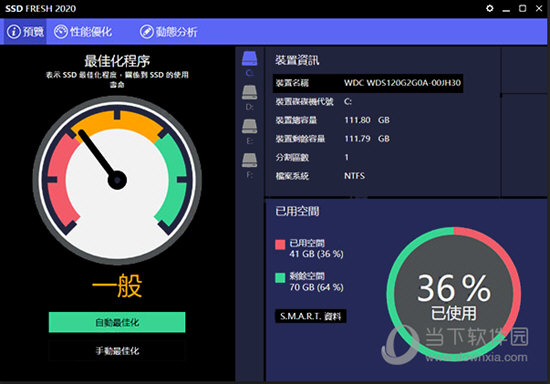Click remaining capacity value 111.79 GB

click(367, 139)
